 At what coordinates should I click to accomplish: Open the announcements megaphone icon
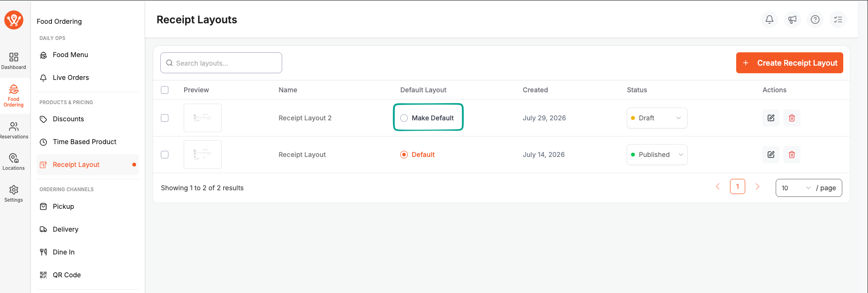pos(792,20)
